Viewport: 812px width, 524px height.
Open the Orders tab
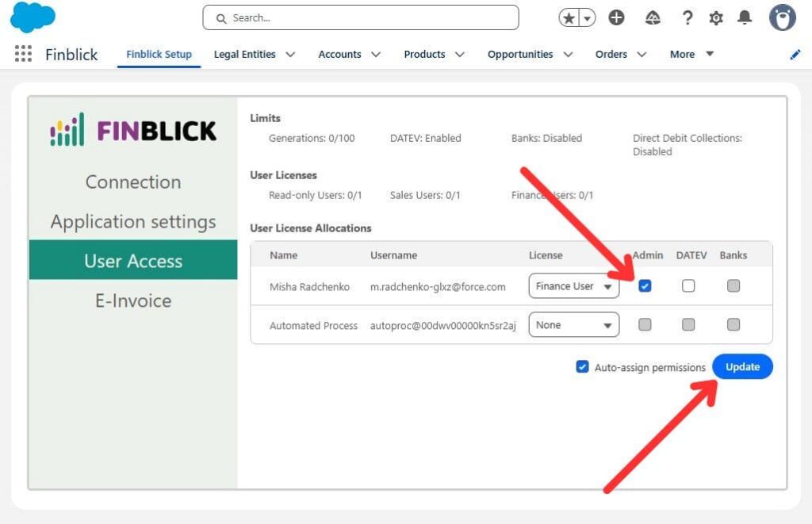(611, 54)
